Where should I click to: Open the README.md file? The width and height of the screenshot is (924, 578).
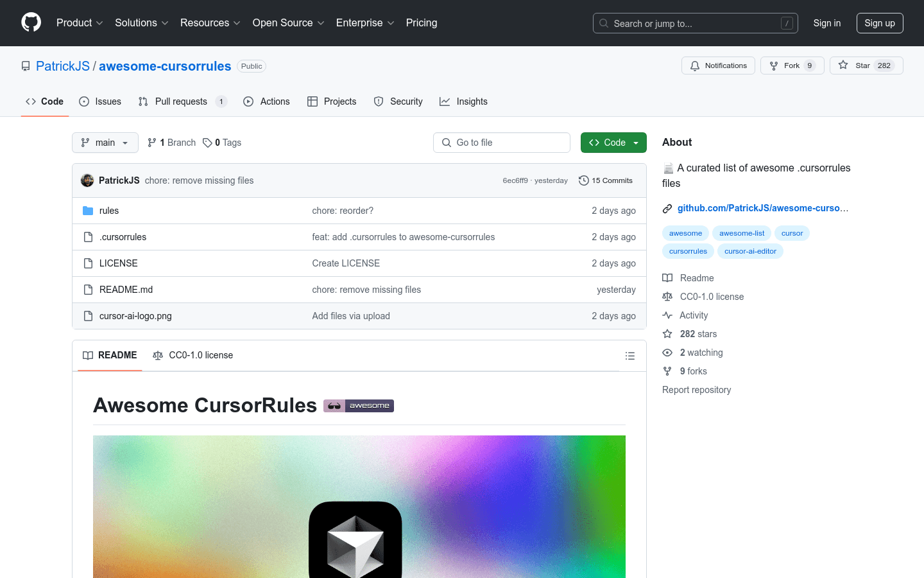click(126, 290)
